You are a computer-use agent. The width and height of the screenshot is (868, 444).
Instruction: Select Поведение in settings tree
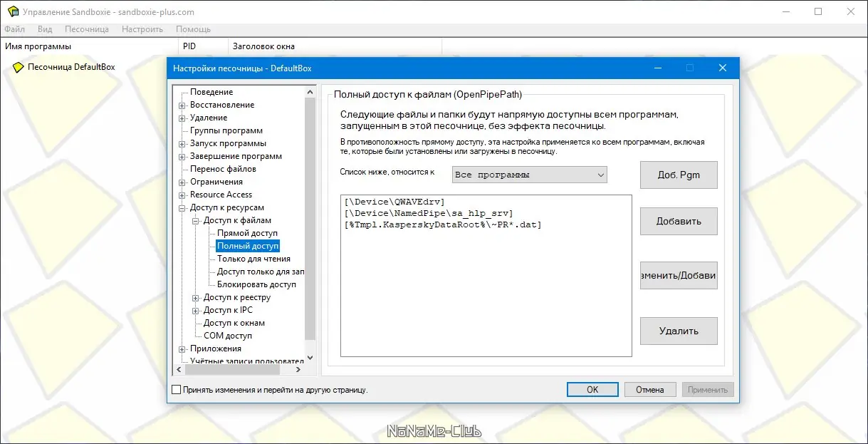pos(211,92)
